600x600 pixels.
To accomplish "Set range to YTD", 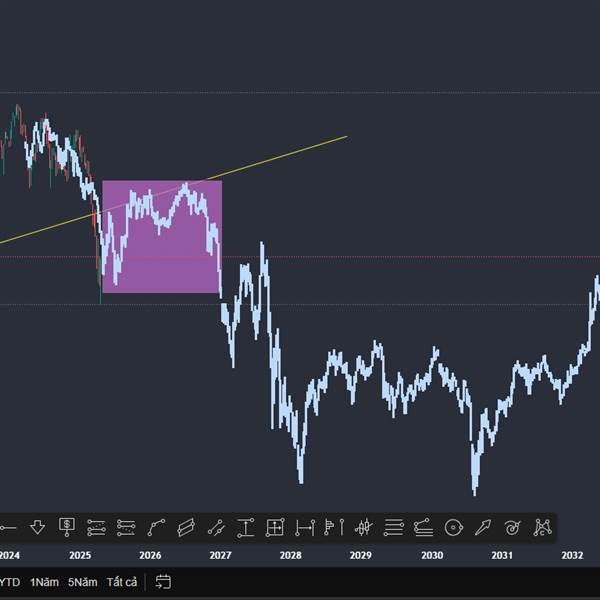I will click(x=10, y=582).
